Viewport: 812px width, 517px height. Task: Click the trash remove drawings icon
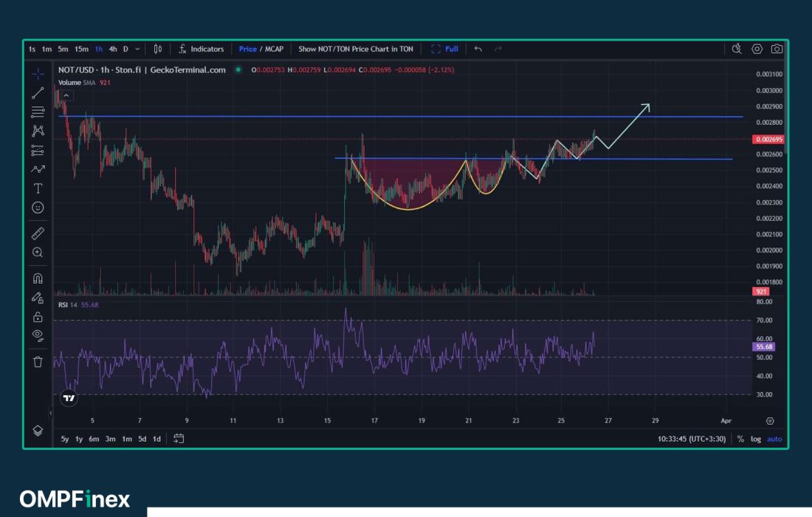click(x=38, y=362)
